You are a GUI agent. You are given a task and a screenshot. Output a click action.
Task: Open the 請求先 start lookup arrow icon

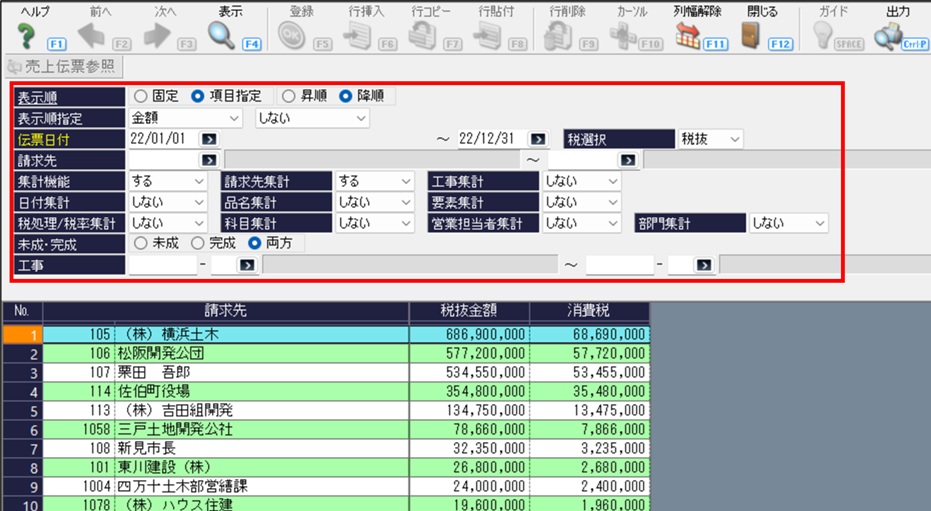(210, 160)
